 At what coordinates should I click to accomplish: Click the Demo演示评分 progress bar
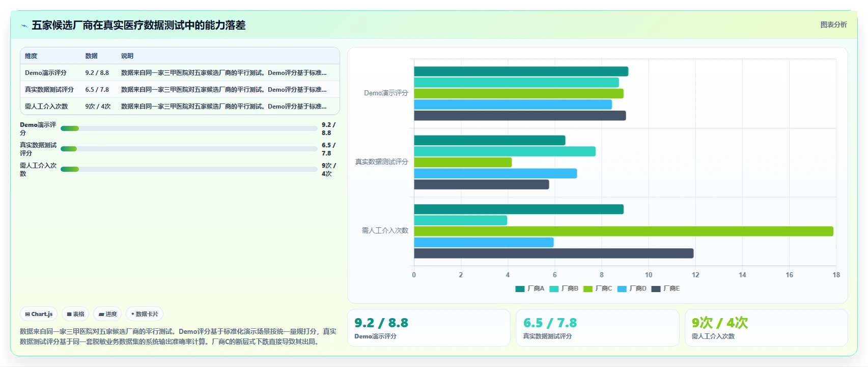[x=189, y=128]
